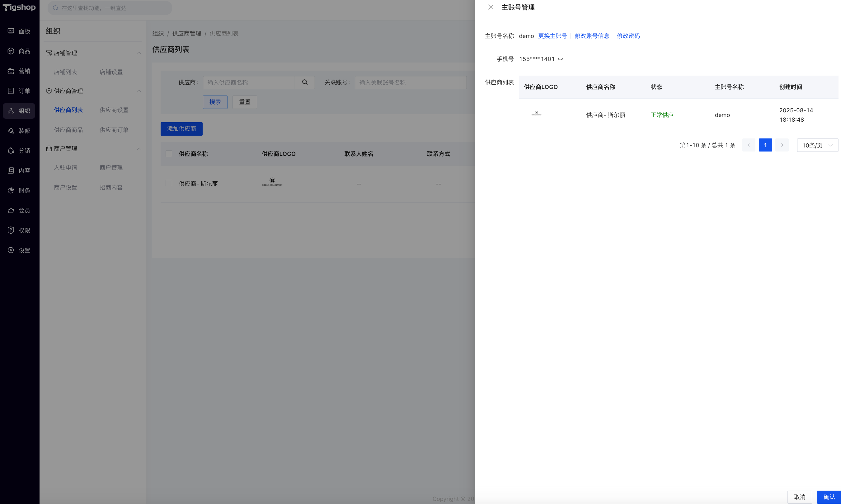Collapse the 商户管理 section chevron
The width and height of the screenshot is (841, 504).
[x=139, y=149]
